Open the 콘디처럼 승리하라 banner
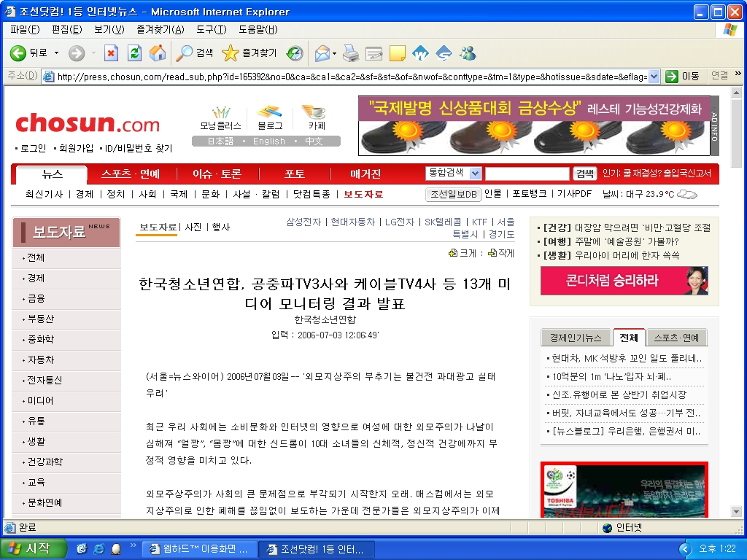This screenshot has width=747, height=560. click(x=624, y=281)
